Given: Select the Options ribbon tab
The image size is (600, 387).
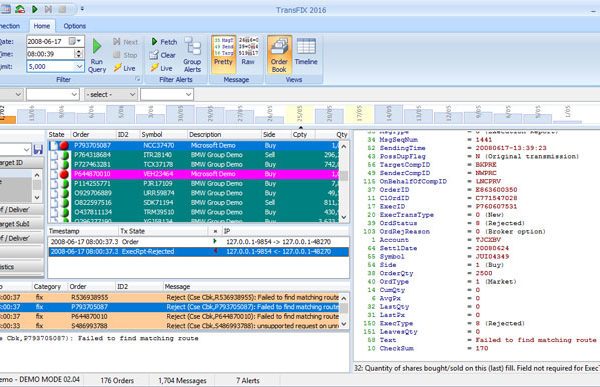Looking at the screenshot, I should pos(74,26).
